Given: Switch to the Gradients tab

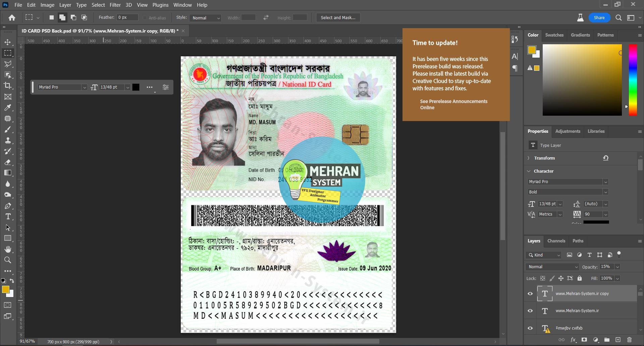Looking at the screenshot, I should (580, 35).
